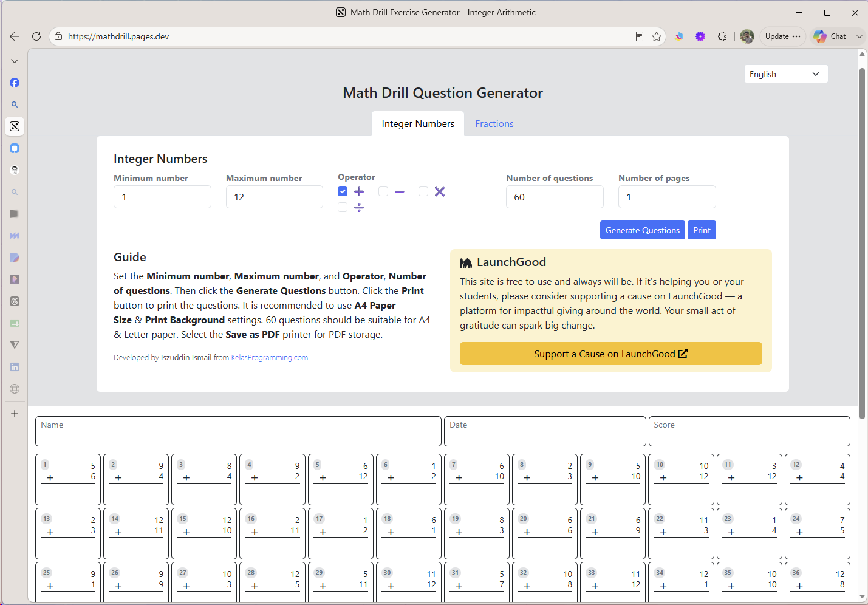This screenshot has width=868, height=605.
Task: Click the Generate Questions button
Action: [643, 230]
